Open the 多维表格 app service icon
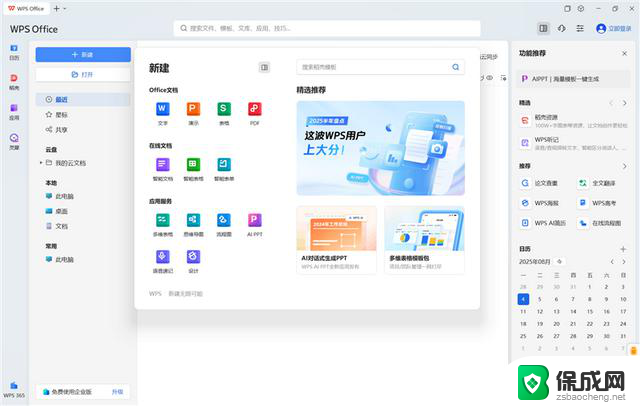Viewport: 640px width, 406px height. click(162, 220)
